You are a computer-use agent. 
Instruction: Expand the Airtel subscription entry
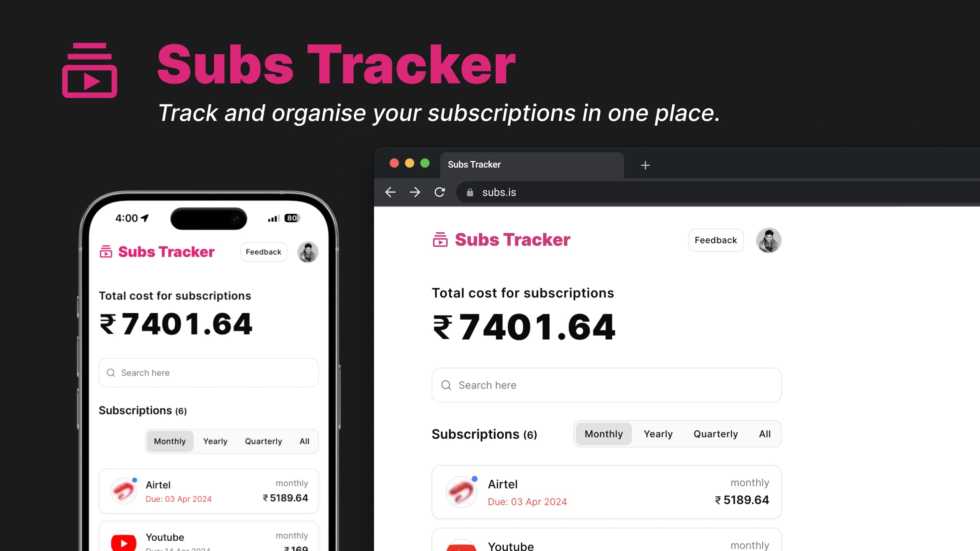pyautogui.click(x=606, y=491)
